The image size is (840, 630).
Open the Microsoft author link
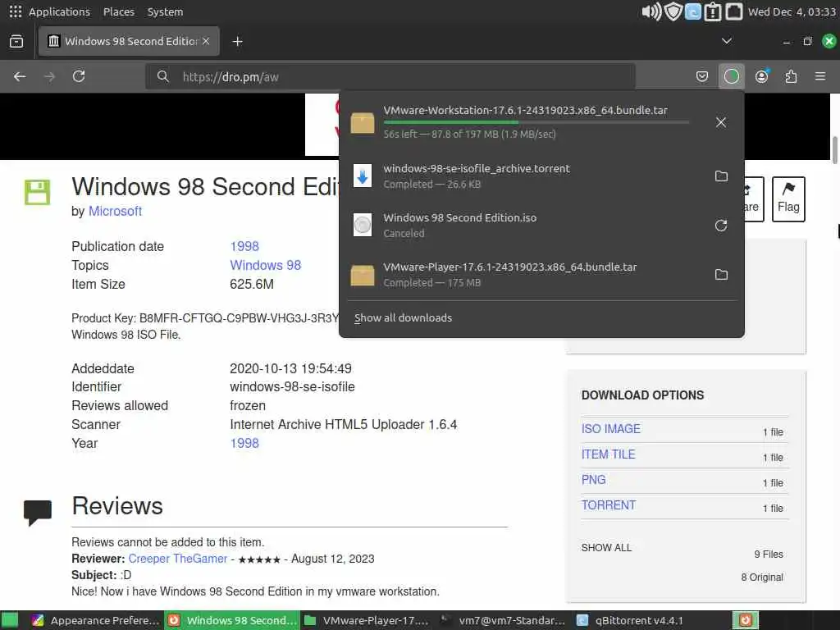click(x=115, y=211)
